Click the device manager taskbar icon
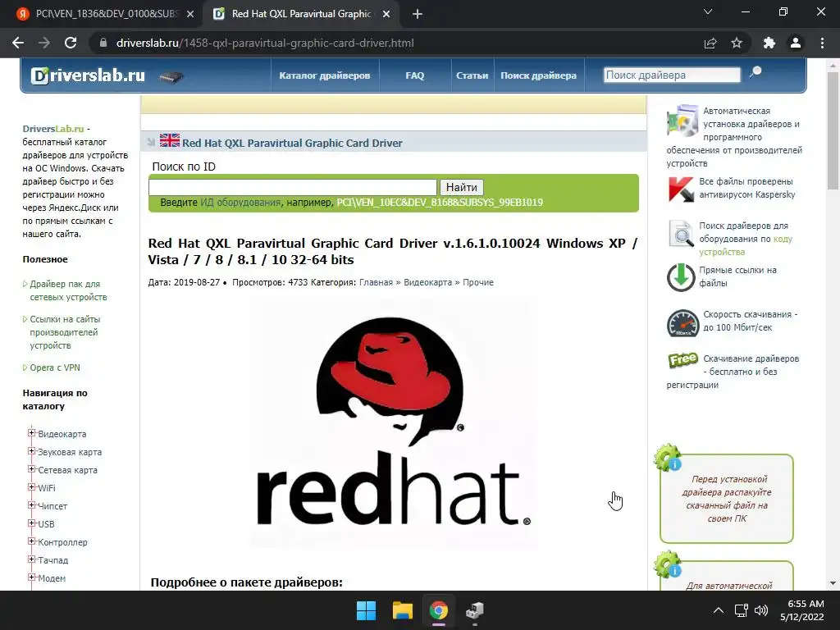This screenshot has width=840, height=630. 474,610
